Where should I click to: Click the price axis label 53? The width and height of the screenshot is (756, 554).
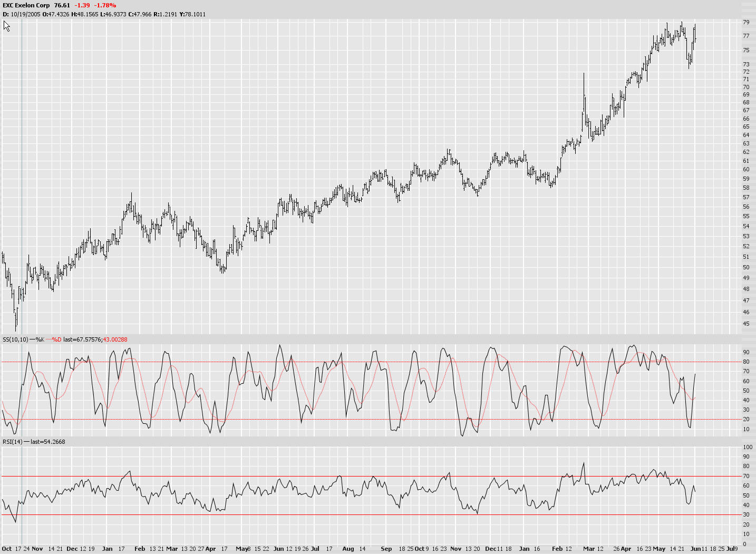tap(746, 236)
